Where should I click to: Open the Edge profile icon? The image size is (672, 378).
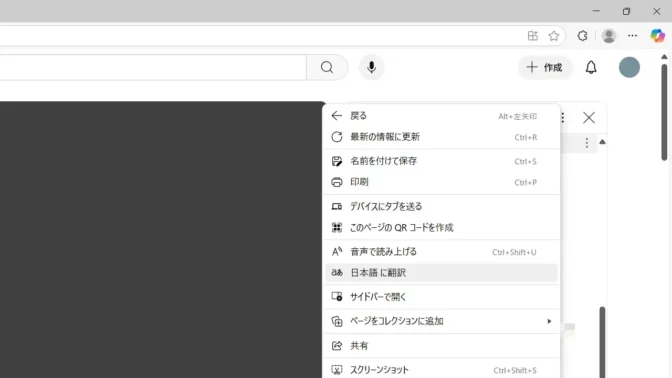tap(609, 36)
